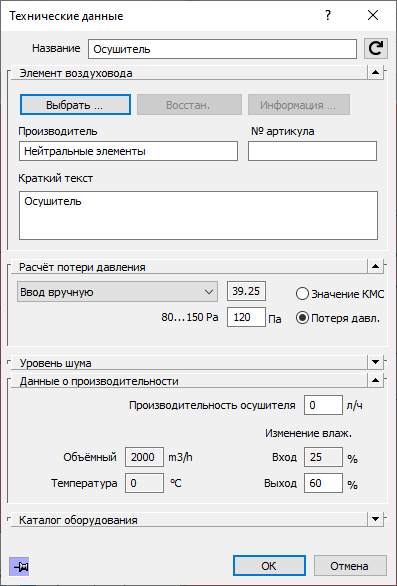Click the Уровень шума header text
Screen dimensions: 397x586
click(x=56, y=363)
